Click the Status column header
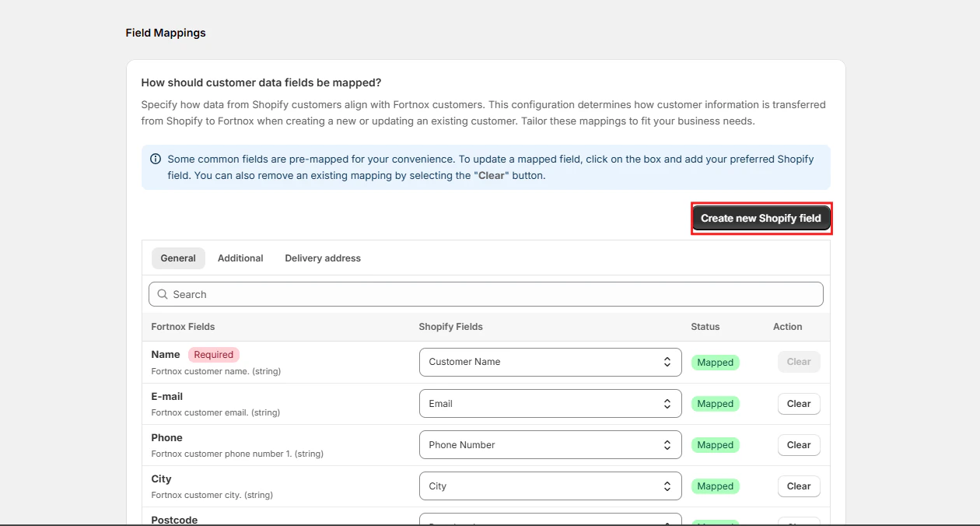 click(x=705, y=327)
